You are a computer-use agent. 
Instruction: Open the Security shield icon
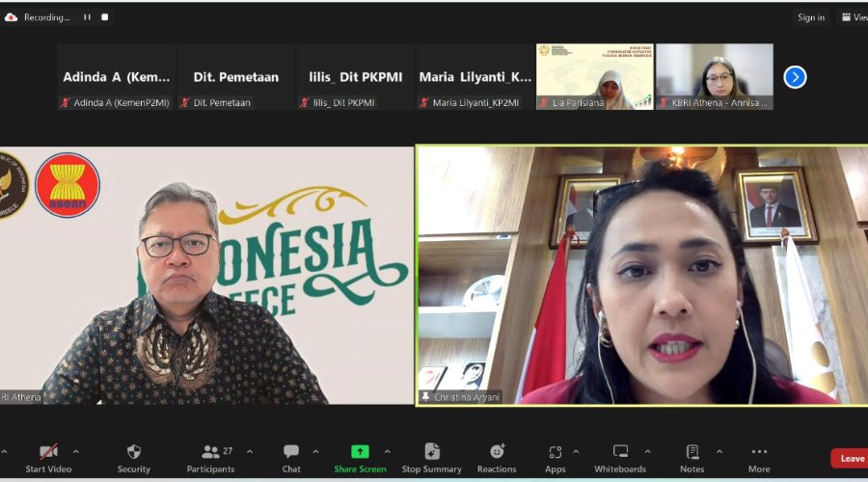click(134, 452)
